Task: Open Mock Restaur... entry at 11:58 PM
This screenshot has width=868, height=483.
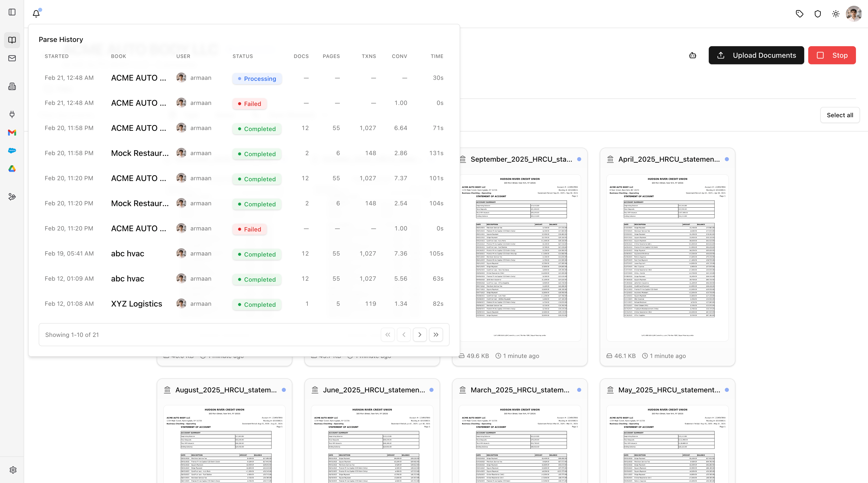Action: click(140, 153)
